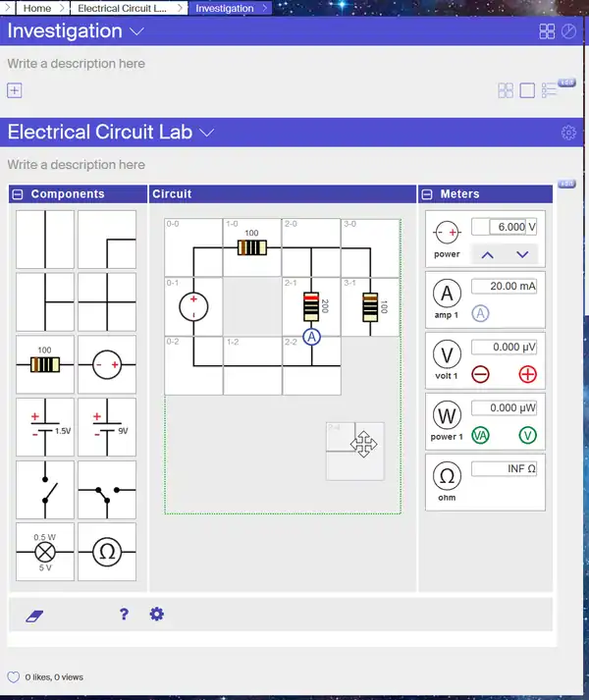Toggle the green VA power probe
The width and height of the screenshot is (589, 700).
481,436
